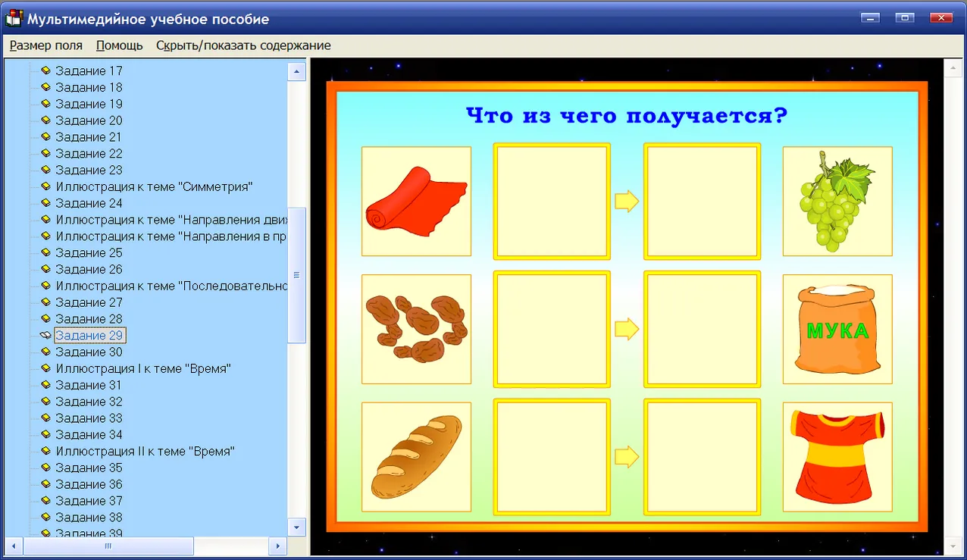Close the Мультимедийное учебное пособие window
Image resolution: width=967 pixels, height=560 pixels.
942,18
